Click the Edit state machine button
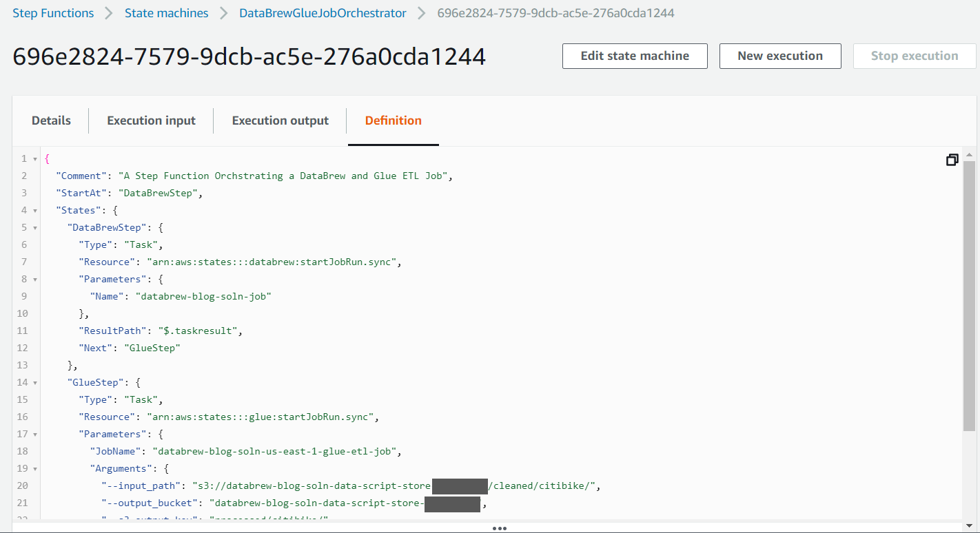Viewport: 980px width, 533px height. coord(635,56)
